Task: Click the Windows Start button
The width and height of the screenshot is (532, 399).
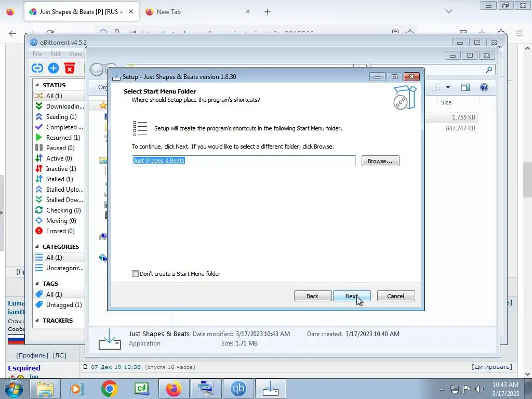Action: pos(14,389)
